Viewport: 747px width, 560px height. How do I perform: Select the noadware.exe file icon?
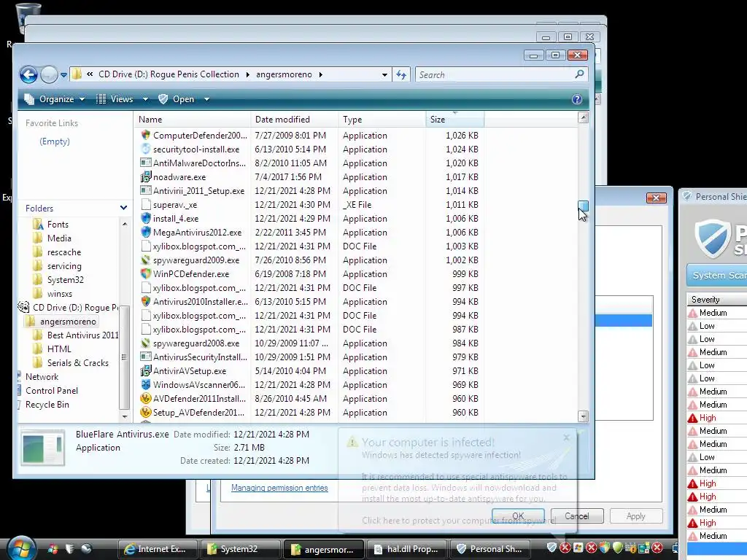click(x=146, y=176)
